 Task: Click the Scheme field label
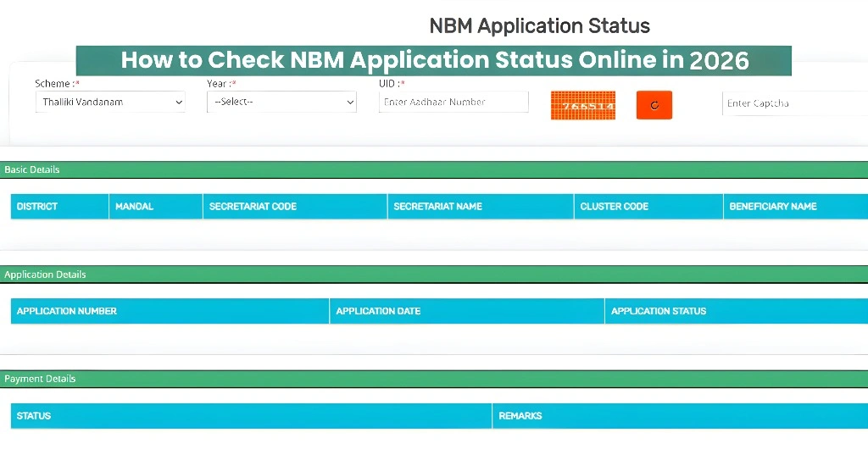57,84
